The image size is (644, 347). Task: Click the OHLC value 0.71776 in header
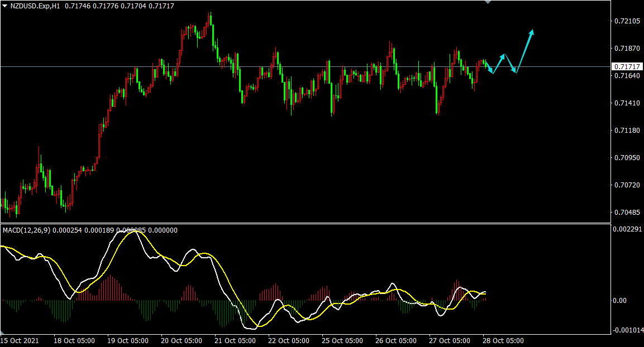[x=105, y=6]
